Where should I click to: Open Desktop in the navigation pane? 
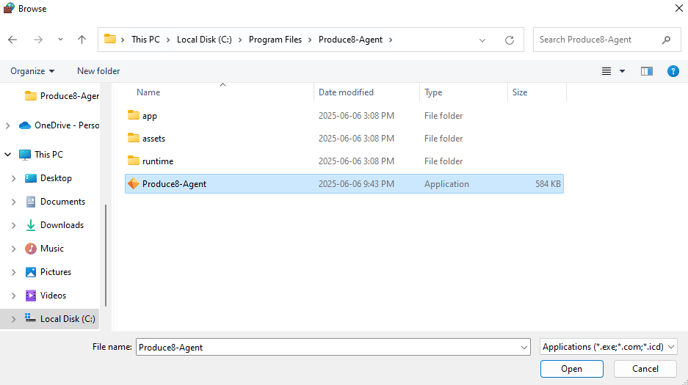click(48, 178)
